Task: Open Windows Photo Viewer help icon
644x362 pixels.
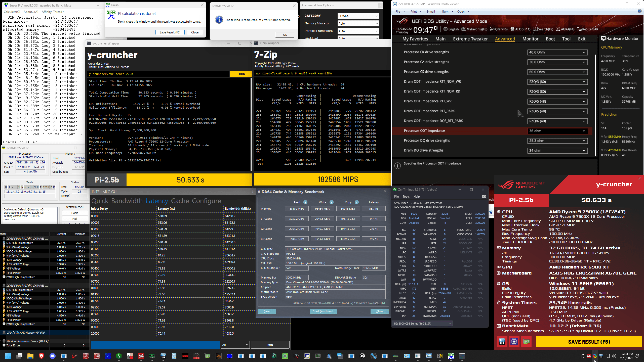Action: (640, 11)
